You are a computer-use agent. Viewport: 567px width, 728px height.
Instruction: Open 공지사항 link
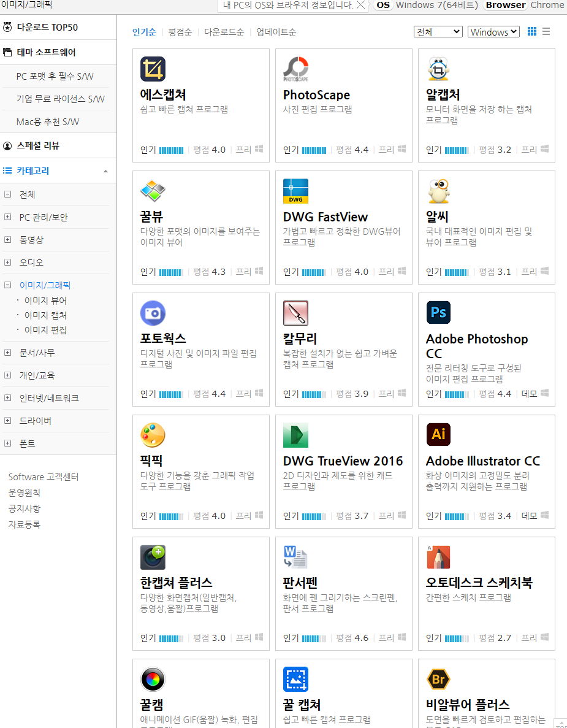24,508
